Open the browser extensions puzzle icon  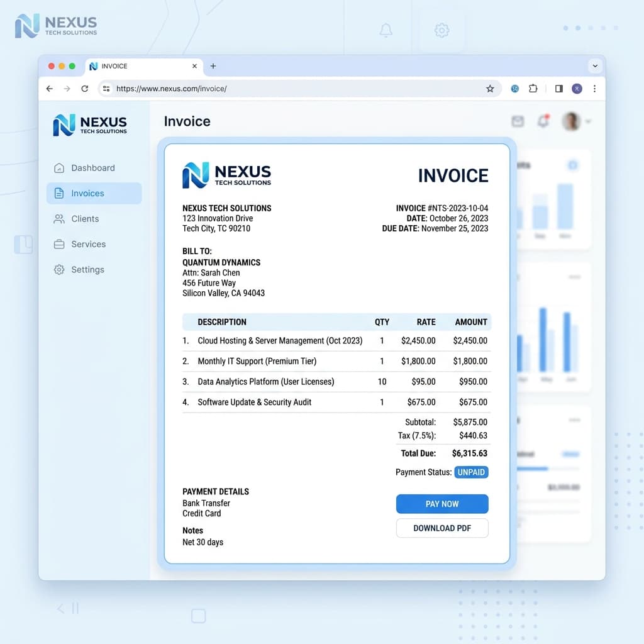point(533,88)
